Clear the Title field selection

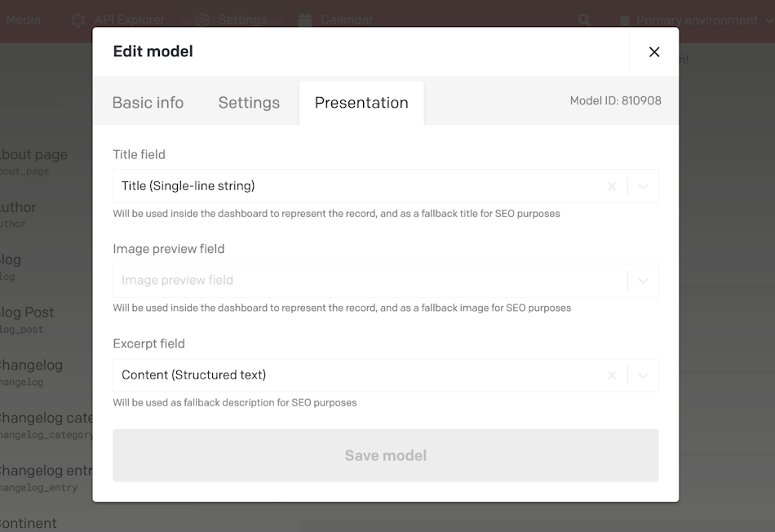(x=612, y=186)
